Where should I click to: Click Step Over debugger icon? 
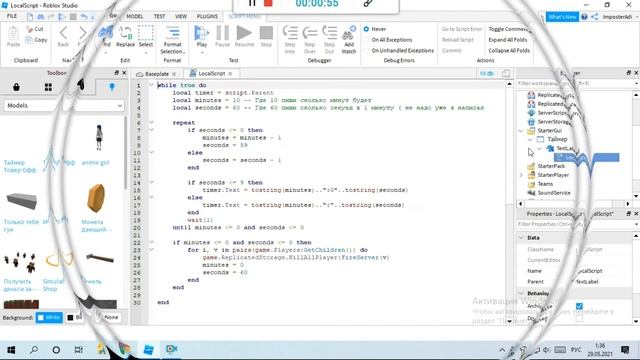click(310, 33)
